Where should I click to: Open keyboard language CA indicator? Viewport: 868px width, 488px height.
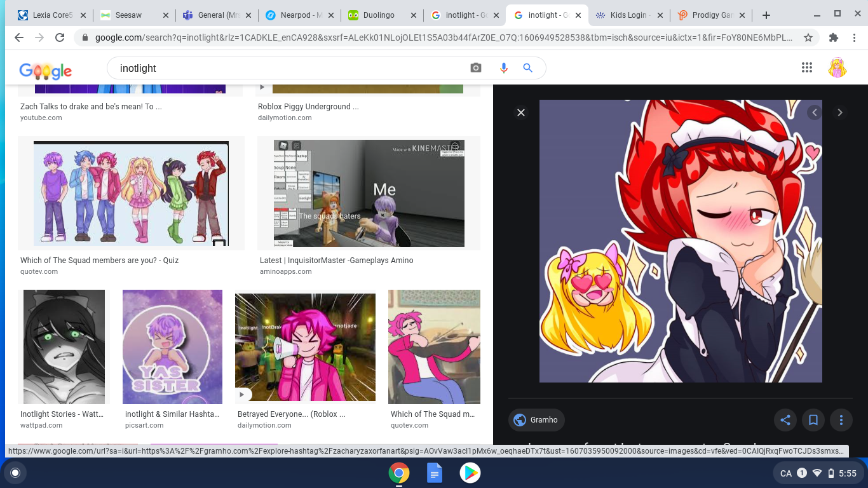click(786, 473)
